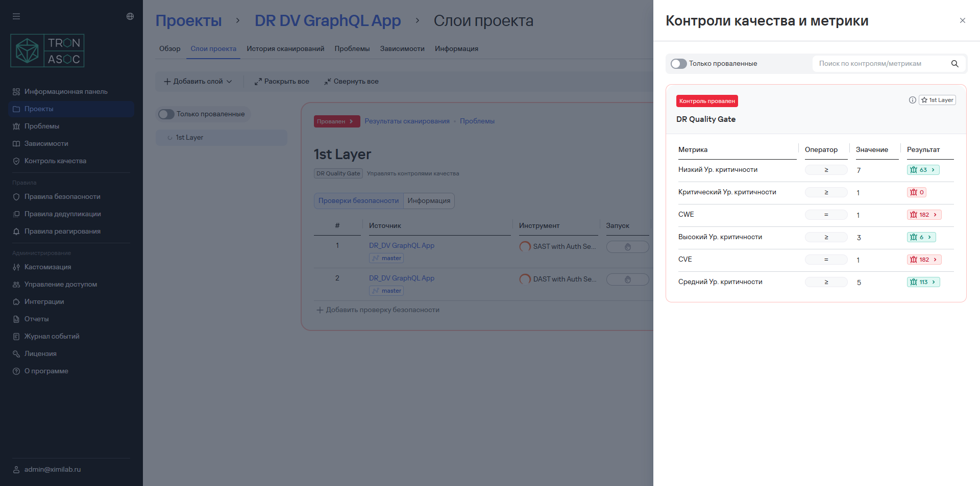Click 'Раскрыть все' button
The width and height of the screenshot is (980, 486).
point(282,82)
